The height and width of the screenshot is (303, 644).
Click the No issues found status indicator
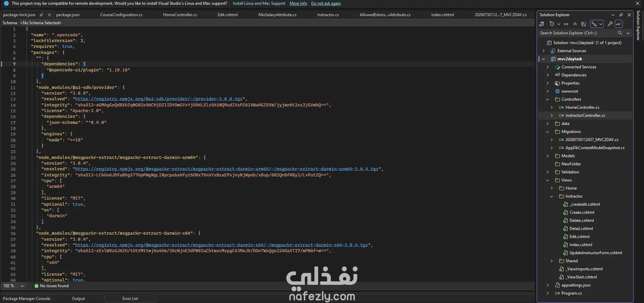(51, 286)
